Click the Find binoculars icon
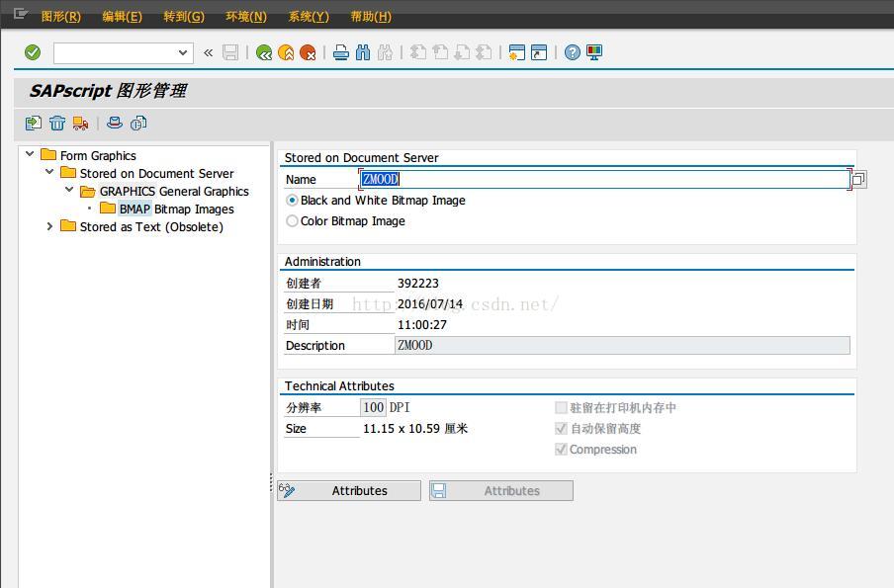The image size is (894, 588). click(363, 52)
